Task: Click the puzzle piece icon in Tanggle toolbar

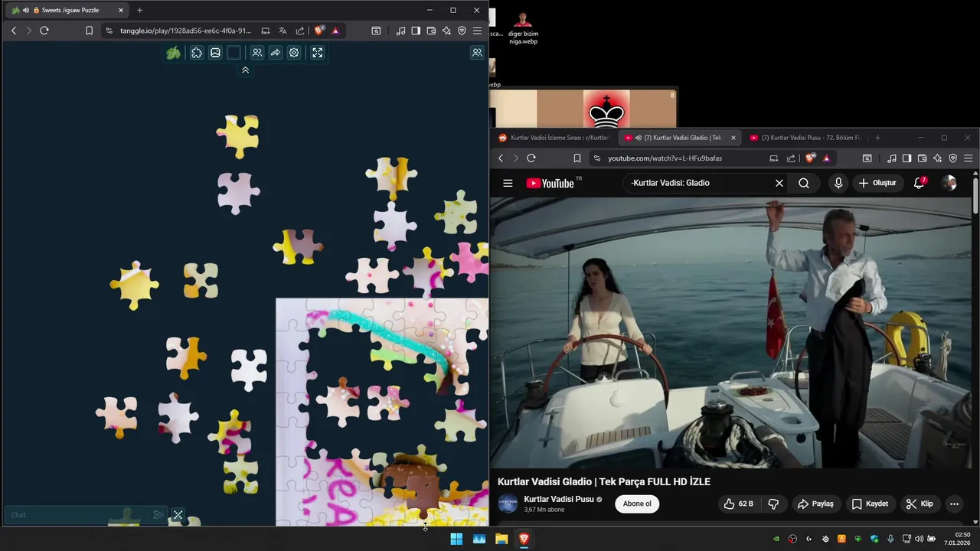Action: 197,53
